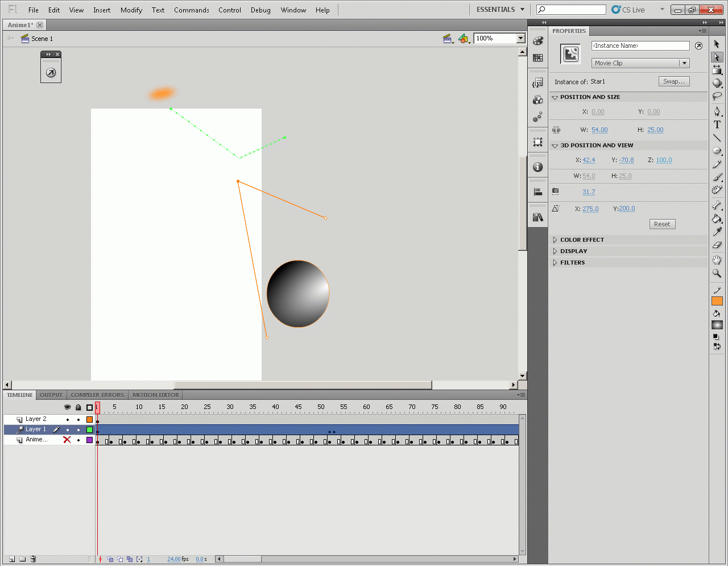Viewport: 728px width, 566px height.
Task: Open the Modify menu
Action: click(x=131, y=10)
